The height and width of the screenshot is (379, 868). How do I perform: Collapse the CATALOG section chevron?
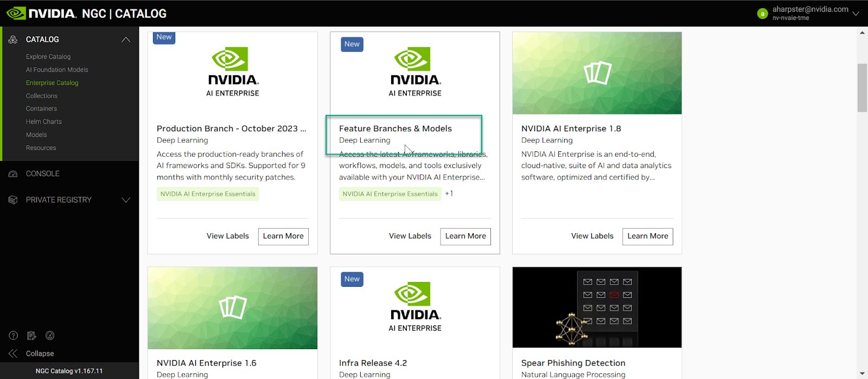[126, 40]
